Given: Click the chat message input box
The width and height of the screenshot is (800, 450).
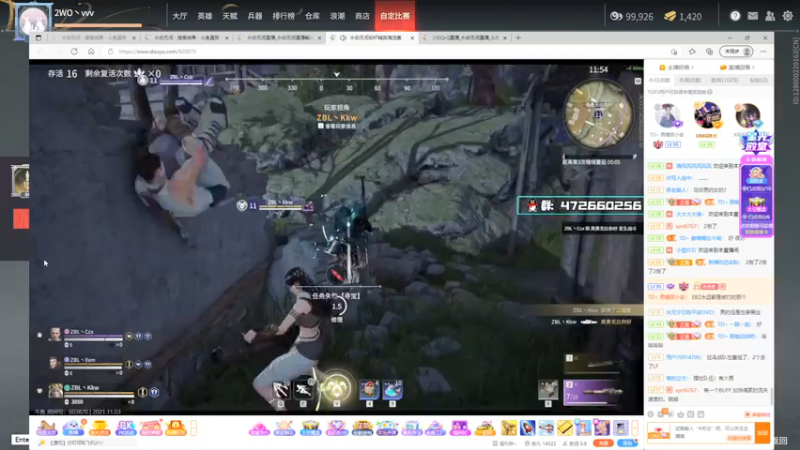Looking at the screenshot, I should pos(714,433).
